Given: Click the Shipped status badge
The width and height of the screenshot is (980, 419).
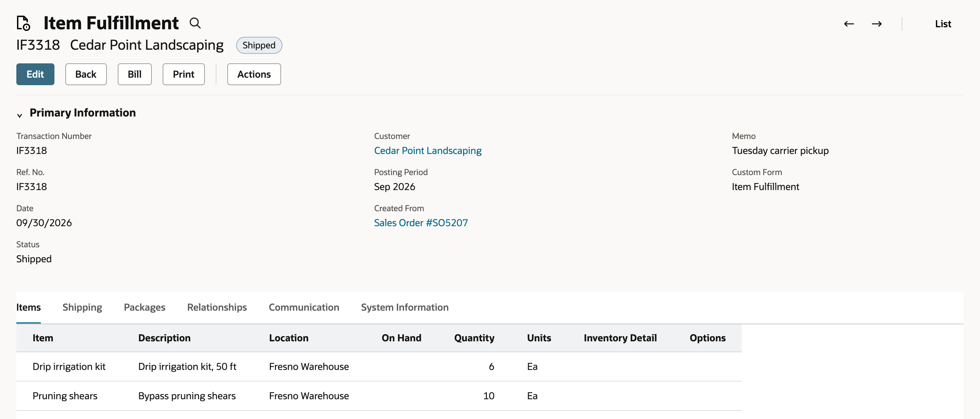Looking at the screenshot, I should point(259,45).
